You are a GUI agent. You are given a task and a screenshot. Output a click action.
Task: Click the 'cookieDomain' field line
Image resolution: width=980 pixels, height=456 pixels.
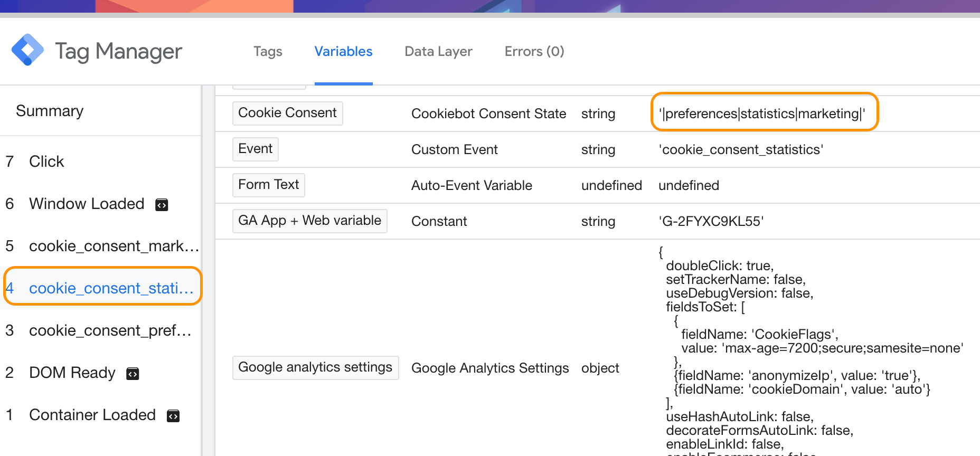(x=802, y=389)
